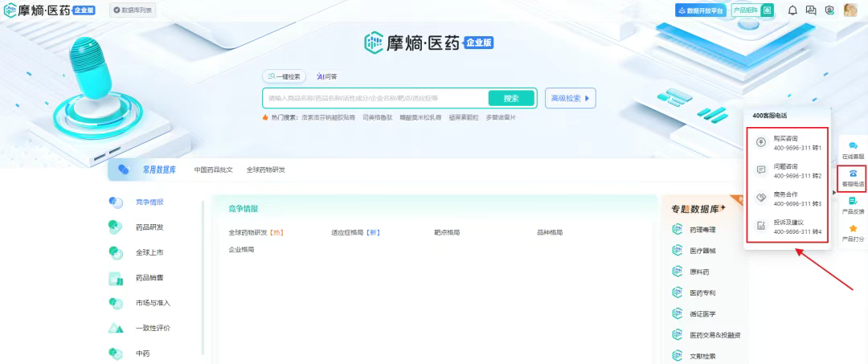868x364 pixels.
Task: Open the user avatar menu
Action: click(850, 10)
